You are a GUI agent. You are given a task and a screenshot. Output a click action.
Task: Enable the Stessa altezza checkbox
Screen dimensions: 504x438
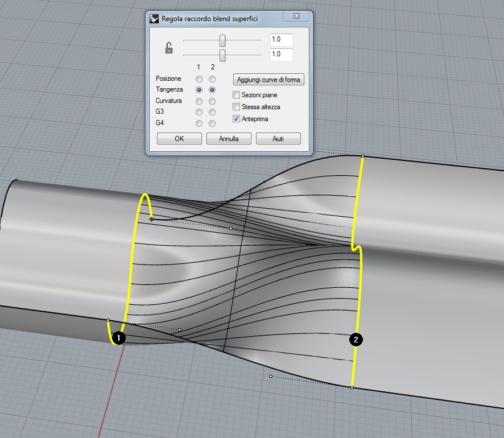pyautogui.click(x=237, y=107)
